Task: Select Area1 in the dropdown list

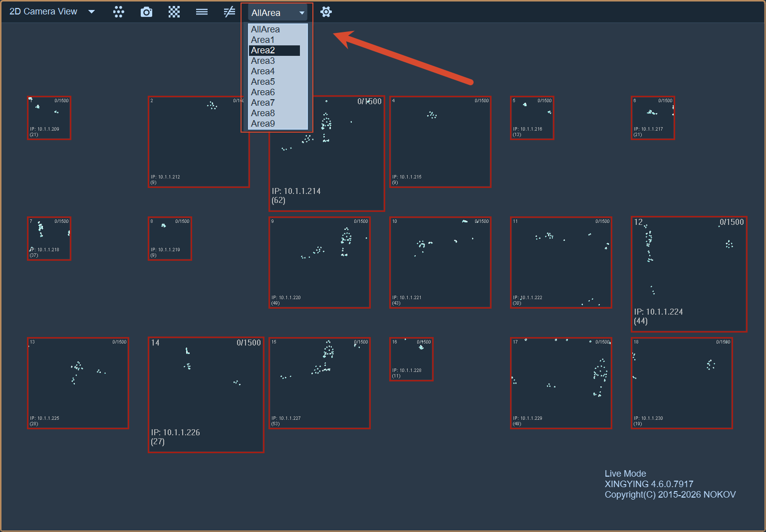Action: coord(274,40)
